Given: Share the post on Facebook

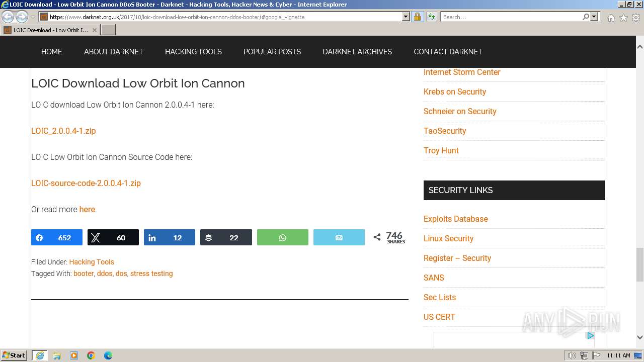Looking at the screenshot, I should 57,237.
